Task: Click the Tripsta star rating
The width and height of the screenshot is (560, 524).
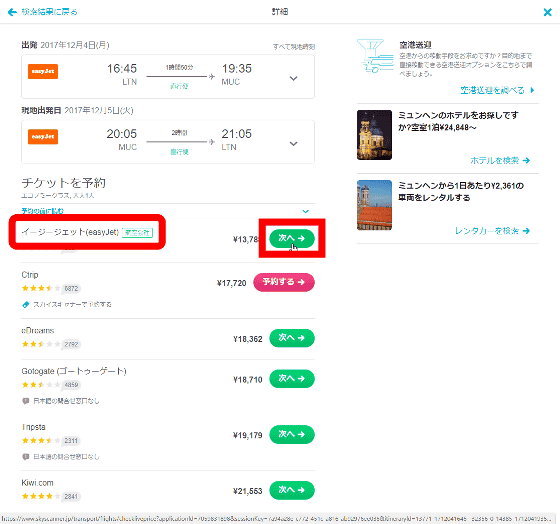Action: [41, 440]
